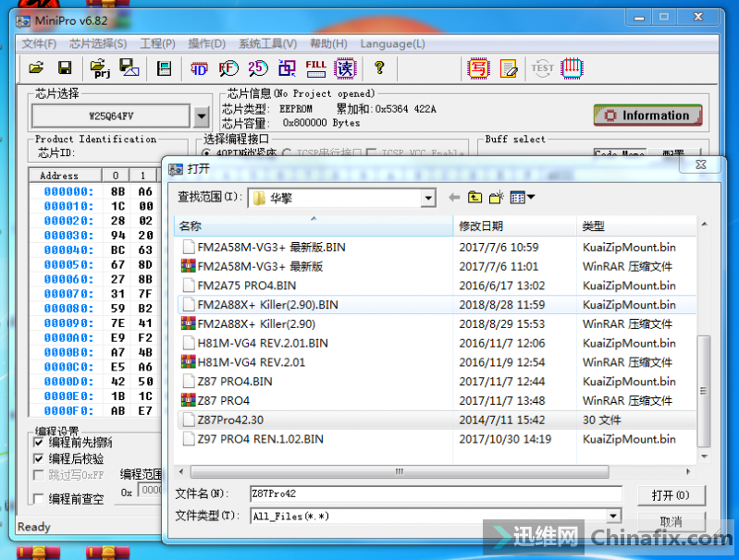739x560 pixels.
Task: Click the 25 chip detect toolbar icon
Action: [258, 68]
